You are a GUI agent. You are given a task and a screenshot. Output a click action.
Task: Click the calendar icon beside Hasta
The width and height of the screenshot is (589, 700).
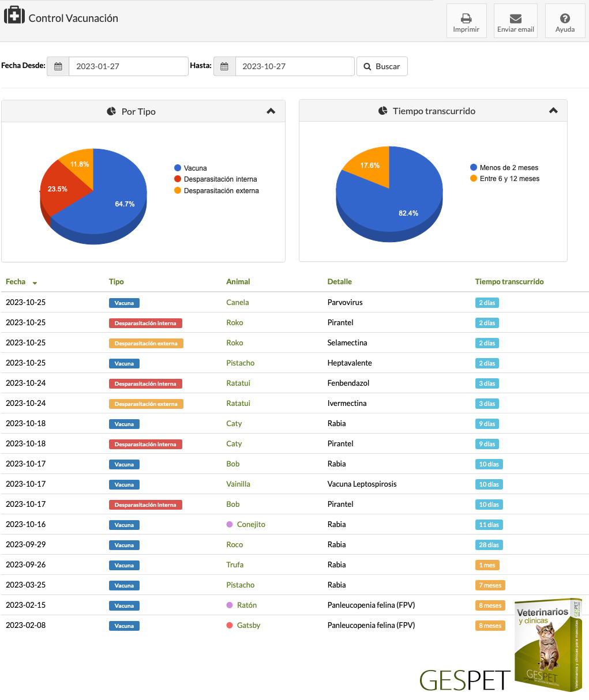coord(224,66)
